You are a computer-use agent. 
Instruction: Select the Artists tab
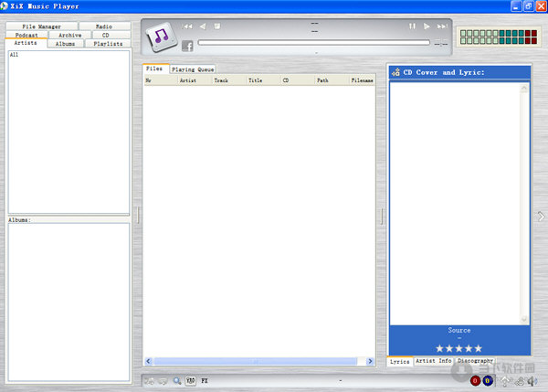coord(26,43)
